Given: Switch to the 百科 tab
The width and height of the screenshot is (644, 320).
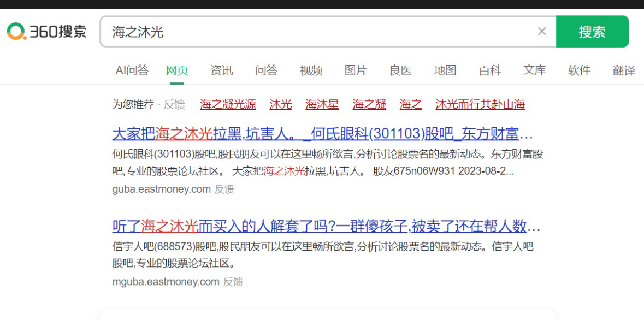Looking at the screenshot, I should (x=490, y=70).
